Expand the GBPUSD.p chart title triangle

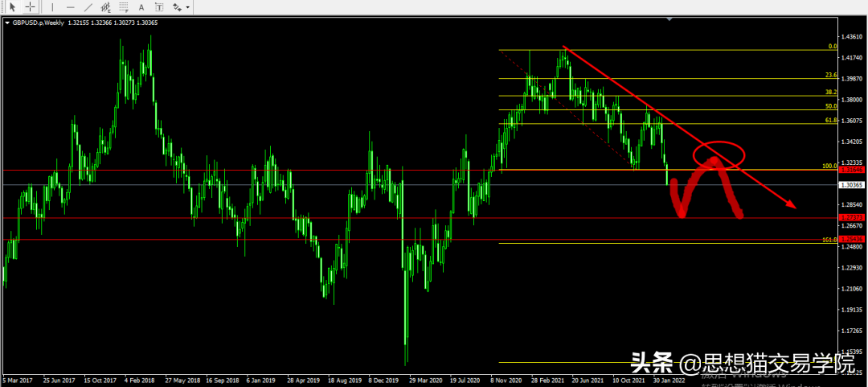pos(6,23)
